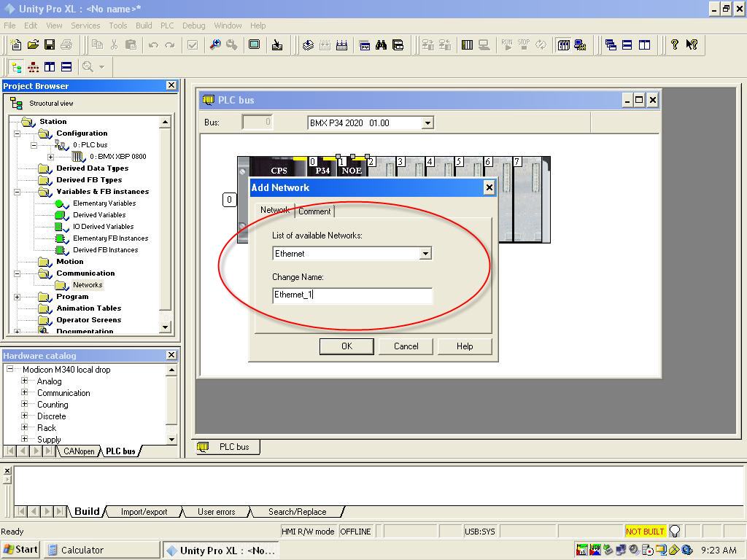This screenshot has width=747, height=560.
Task: Click the Cascade windows icon
Action: pyautogui.click(x=611, y=45)
